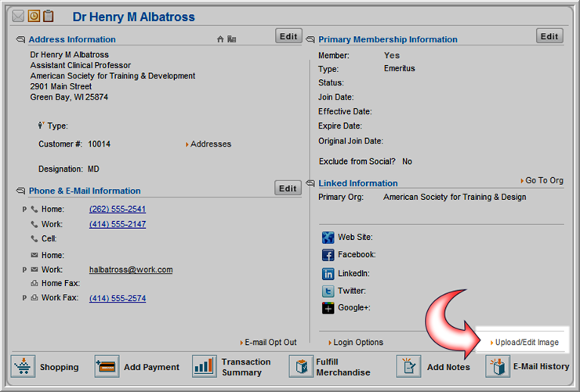The height and width of the screenshot is (392, 580).
Task: Click the person icon beside Type
Action: [41, 125]
